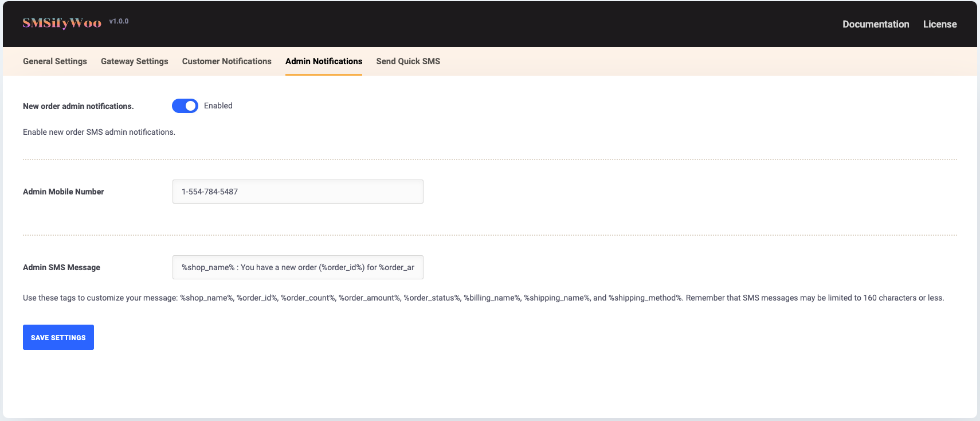
Task: Click the 'New order admin notifications.' label
Action: [x=79, y=106]
